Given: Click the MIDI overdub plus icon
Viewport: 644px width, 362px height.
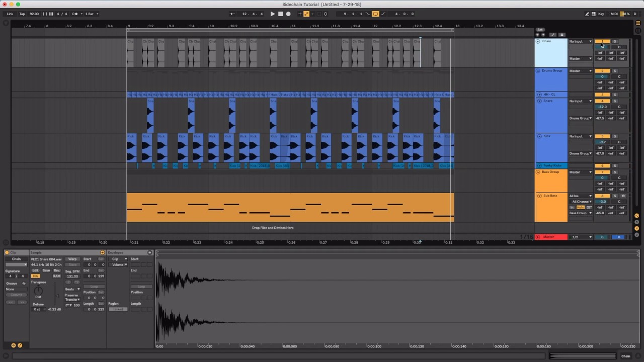Looking at the screenshot, I should (300, 14).
